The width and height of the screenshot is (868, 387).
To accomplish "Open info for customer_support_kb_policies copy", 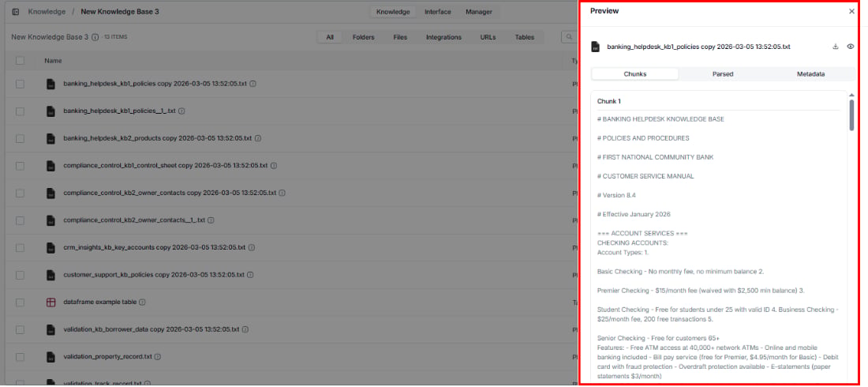I will [x=250, y=275].
